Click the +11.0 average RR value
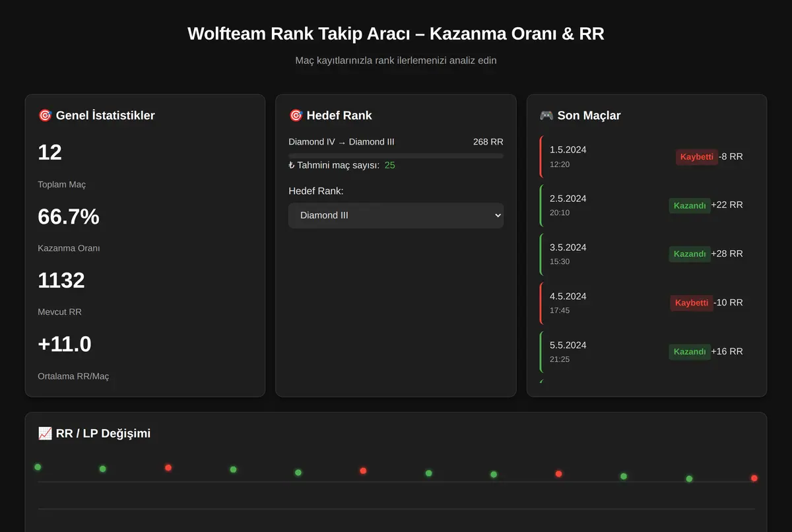The image size is (792, 532). [x=65, y=345]
